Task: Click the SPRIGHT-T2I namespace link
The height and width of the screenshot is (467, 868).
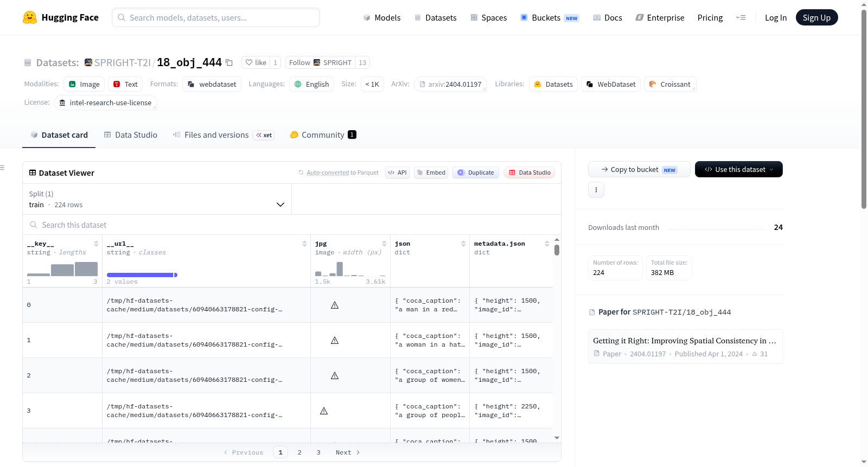Action: click(122, 62)
